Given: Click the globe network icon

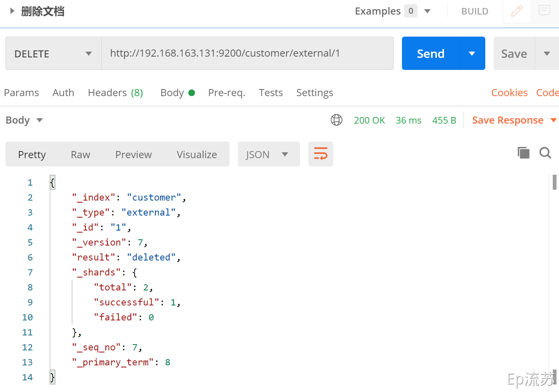Looking at the screenshot, I should (337, 120).
